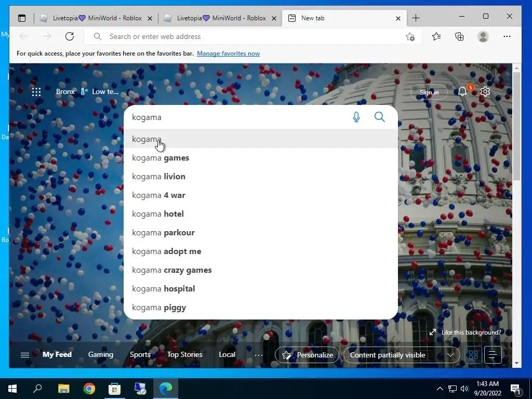Open the Content partially visible dropdown
This screenshot has height=399, width=532.
point(402,355)
